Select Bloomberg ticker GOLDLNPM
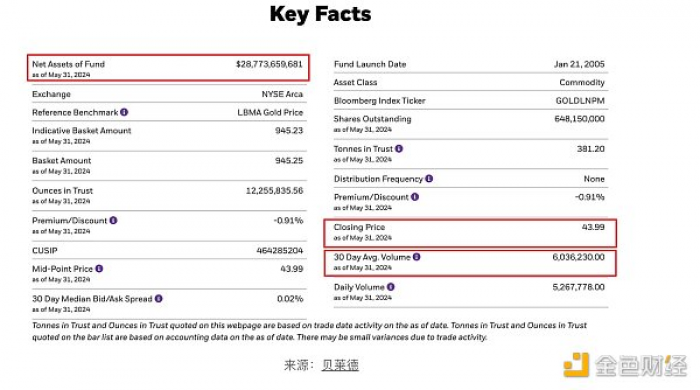This screenshot has height=390, width=700. [580, 101]
